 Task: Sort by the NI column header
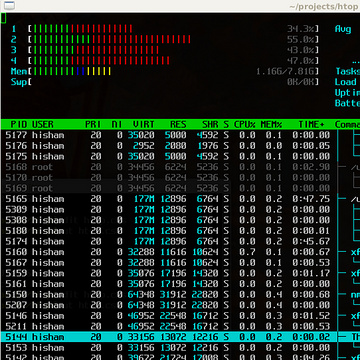(x=117, y=125)
